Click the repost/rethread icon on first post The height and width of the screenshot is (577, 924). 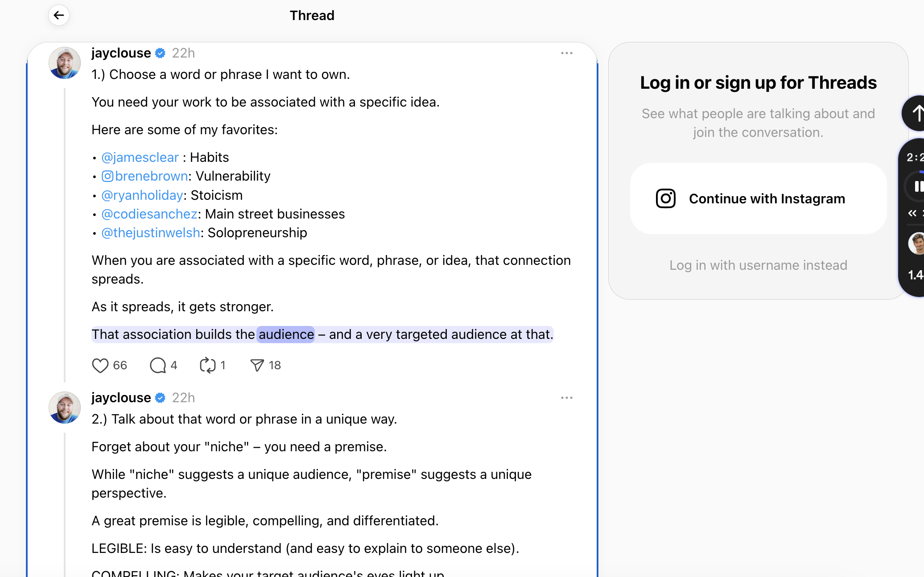207,364
